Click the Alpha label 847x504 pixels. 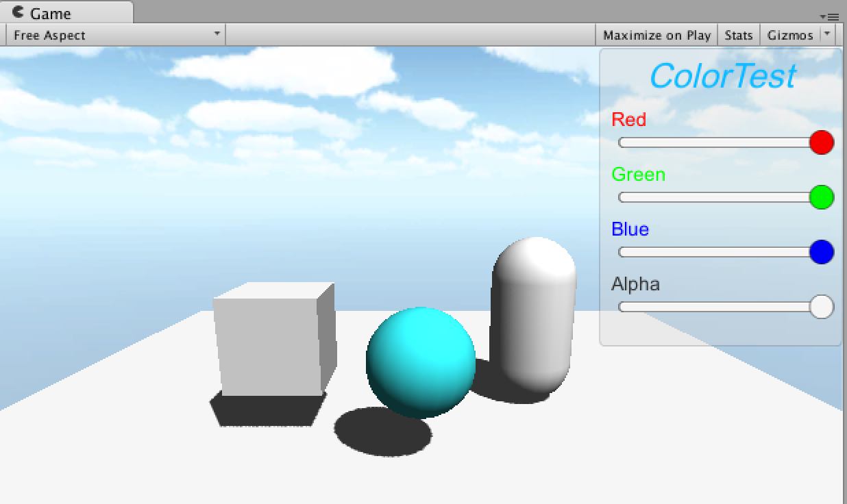635,284
